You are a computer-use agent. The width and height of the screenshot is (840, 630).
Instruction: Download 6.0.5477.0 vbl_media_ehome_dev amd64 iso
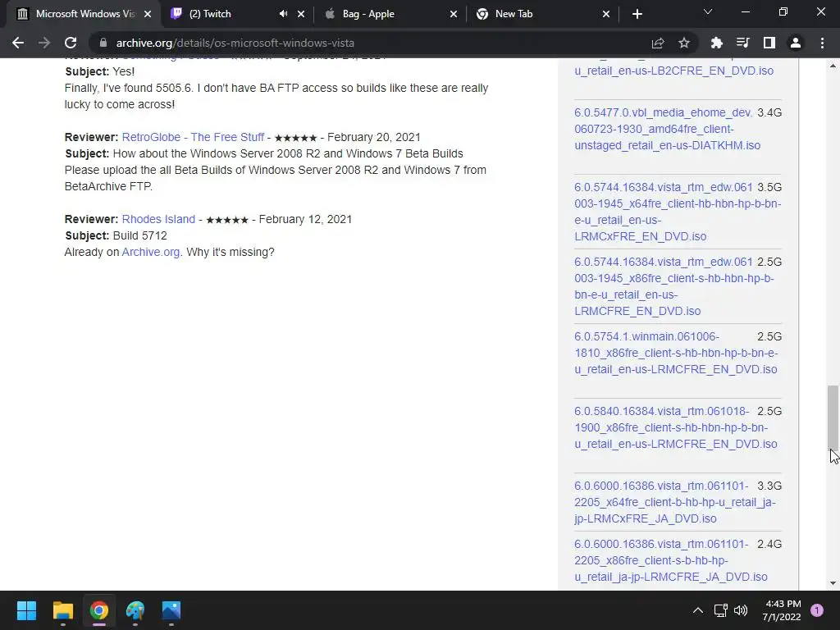[x=667, y=129]
